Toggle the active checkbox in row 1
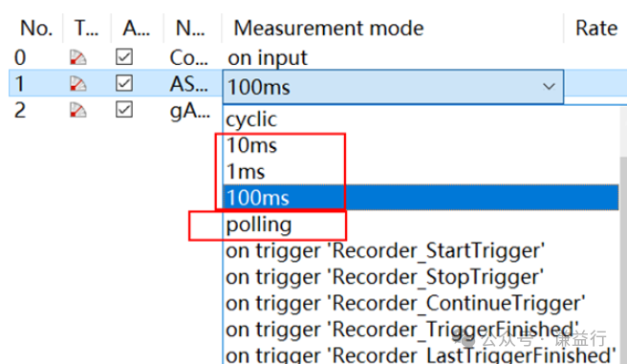The height and width of the screenshot is (364, 627). (124, 83)
